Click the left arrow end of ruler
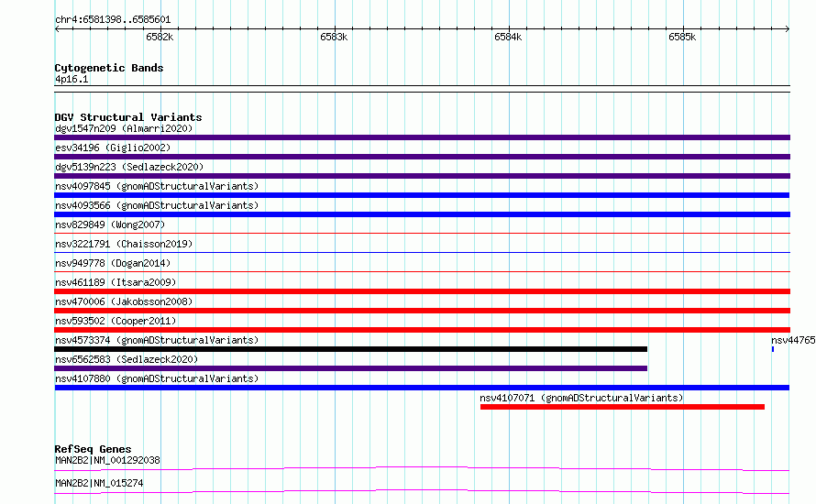The width and height of the screenshot is (816, 504). [x=57, y=29]
